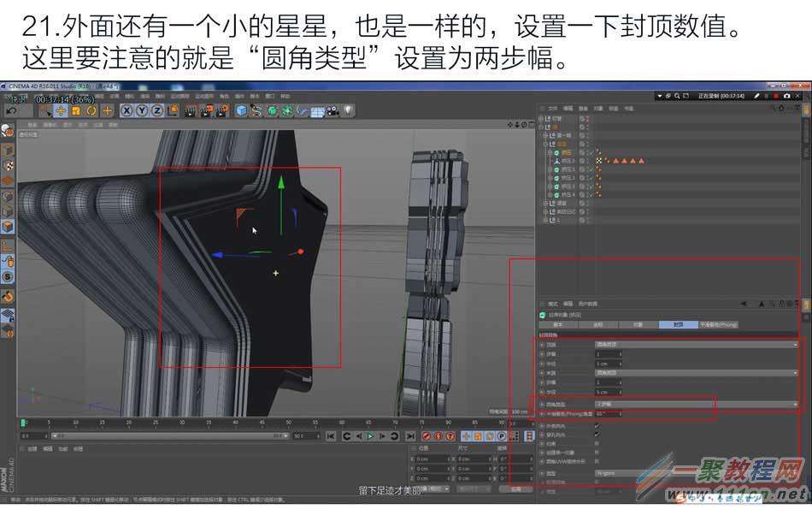
Task: Expand the top null object in object manager
Action: (542, 119)
